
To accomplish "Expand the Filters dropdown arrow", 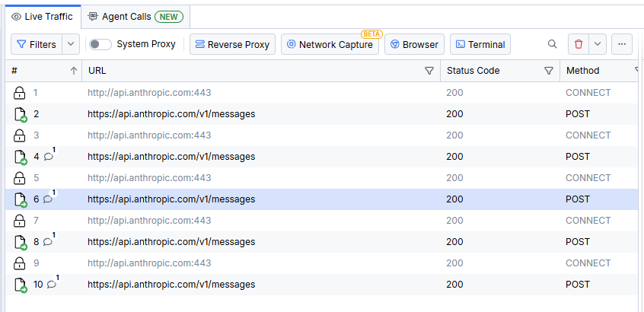I will [71, 44].
